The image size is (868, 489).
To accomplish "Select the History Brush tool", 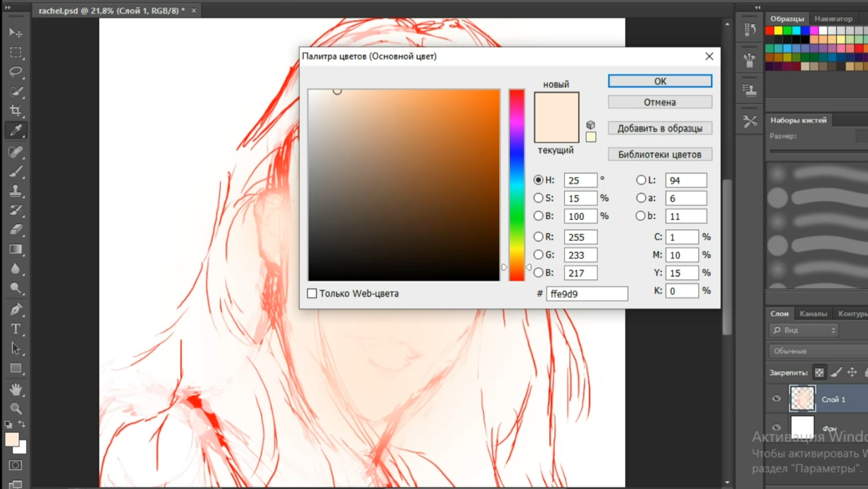I will pos(15,211).
